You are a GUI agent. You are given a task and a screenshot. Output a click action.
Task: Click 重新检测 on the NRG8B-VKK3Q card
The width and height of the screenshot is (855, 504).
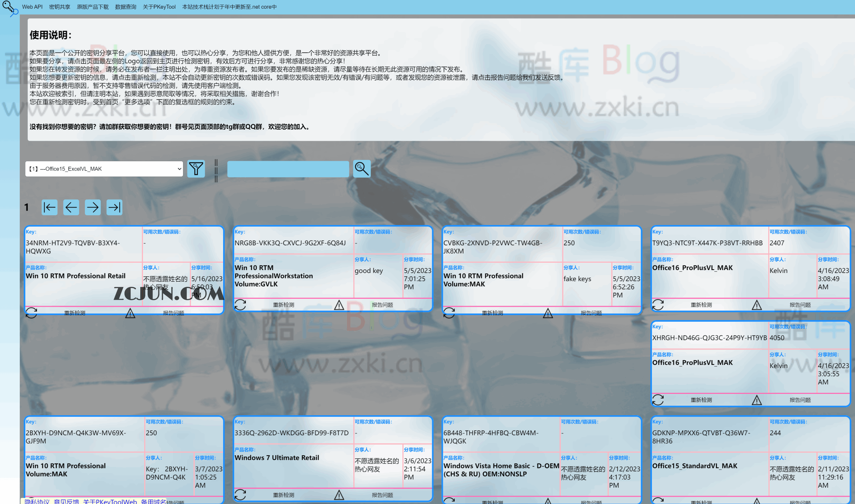pyautogui.click(x=284, y=305)
